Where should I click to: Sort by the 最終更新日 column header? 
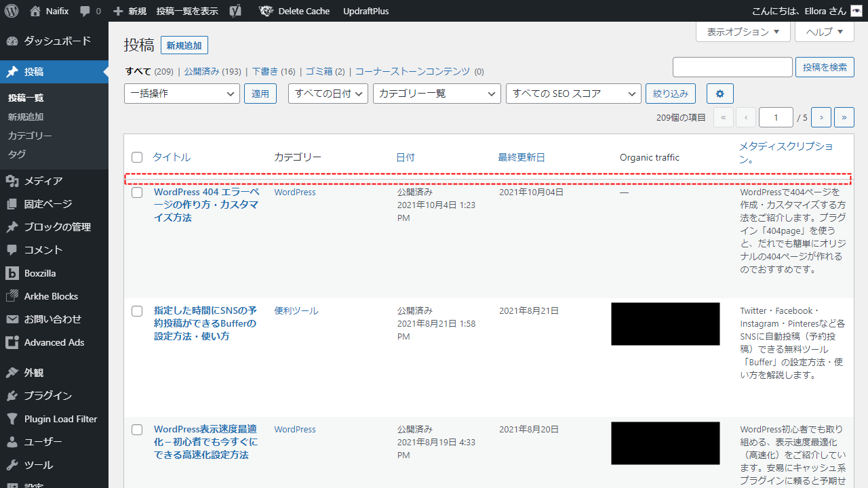[521, 157]
